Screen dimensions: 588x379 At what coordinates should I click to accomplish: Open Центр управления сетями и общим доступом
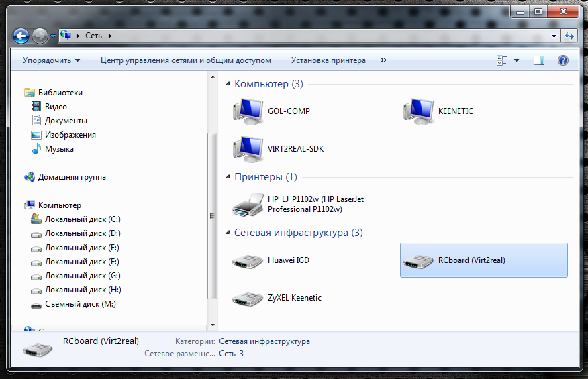pos(186,60)
